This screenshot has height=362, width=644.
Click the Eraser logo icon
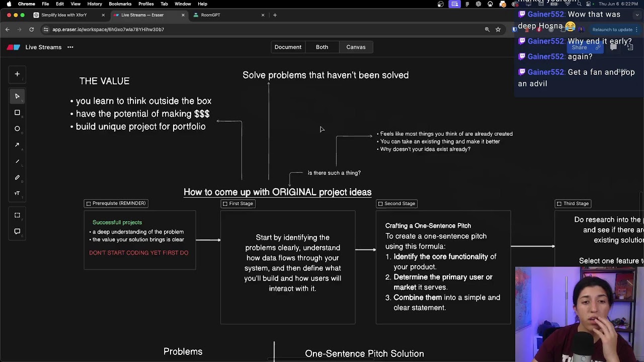point(14,47)
